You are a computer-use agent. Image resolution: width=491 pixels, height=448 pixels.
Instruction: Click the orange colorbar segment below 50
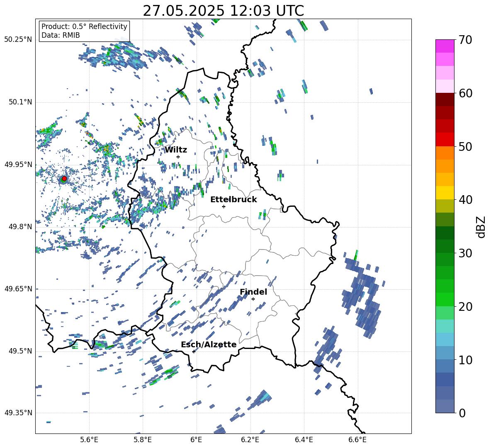tap(445, 153)
